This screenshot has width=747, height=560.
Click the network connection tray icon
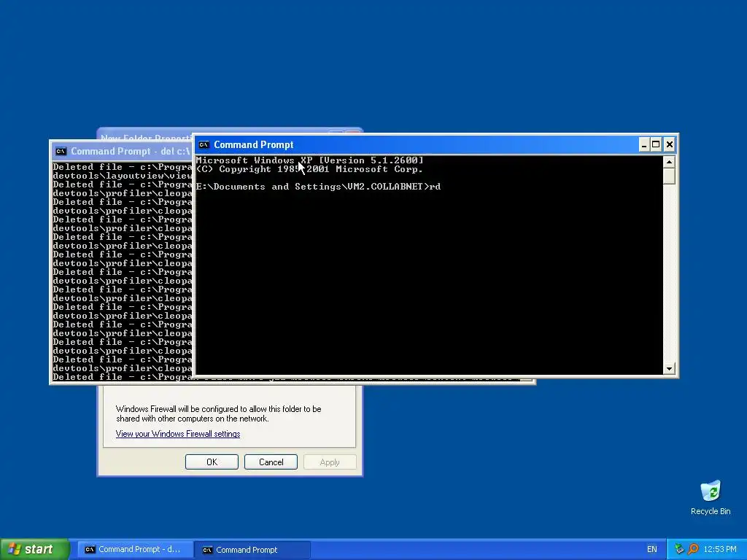pyautogui.click(x=680, y=549)
